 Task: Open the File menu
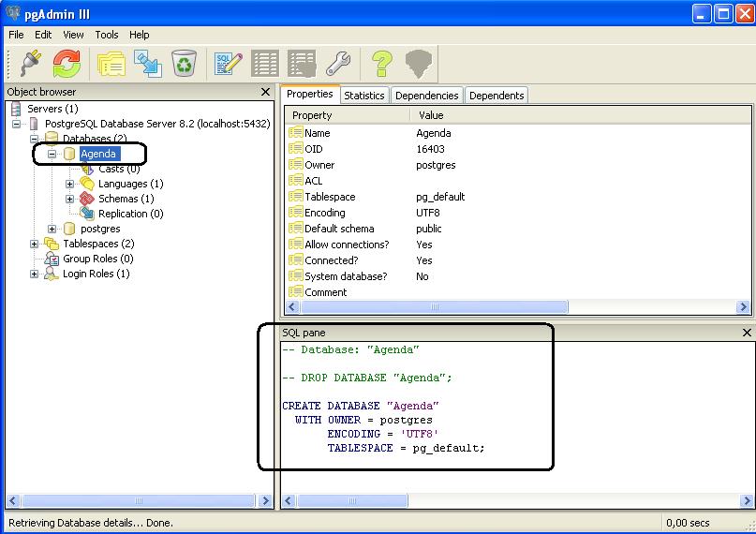[x=16, y=35]
